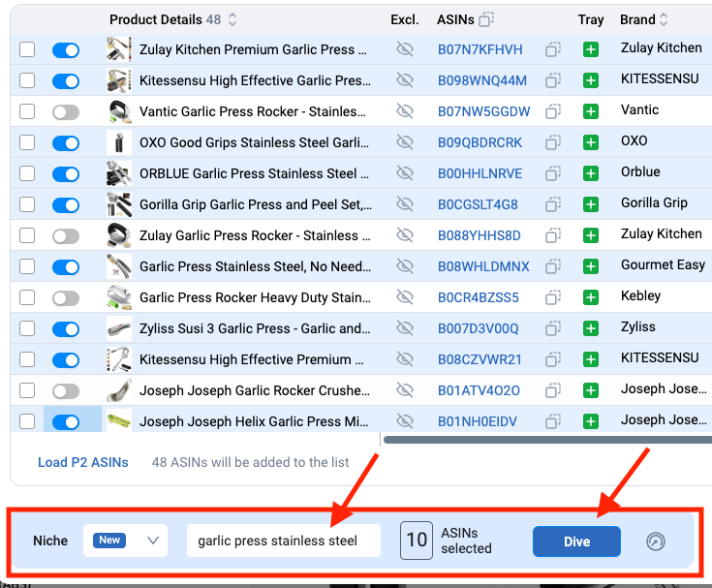The width and height of the screenshot is (712, 588).
Task: Open the Niche New dropdown
Action: click(x=125, y=541)
